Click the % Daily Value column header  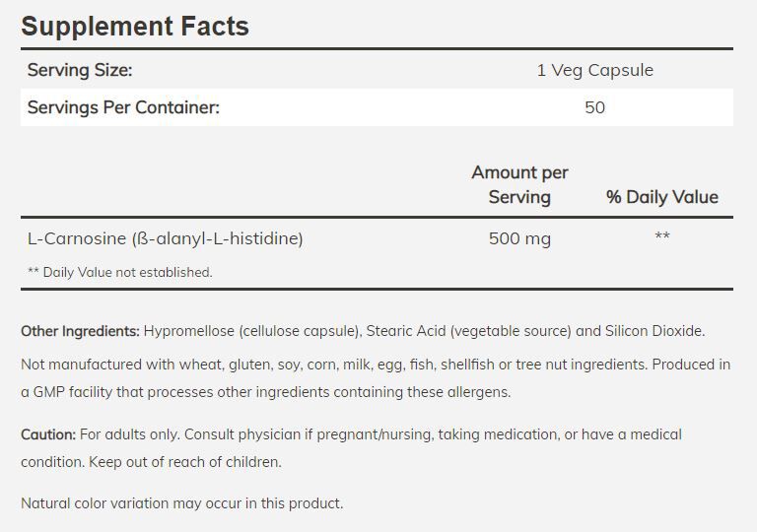tap(661, 197)
